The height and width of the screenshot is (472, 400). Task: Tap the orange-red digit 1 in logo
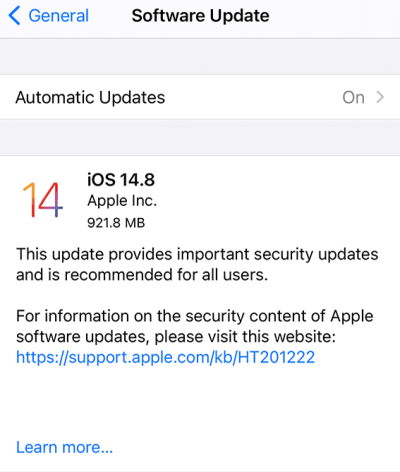30,199
